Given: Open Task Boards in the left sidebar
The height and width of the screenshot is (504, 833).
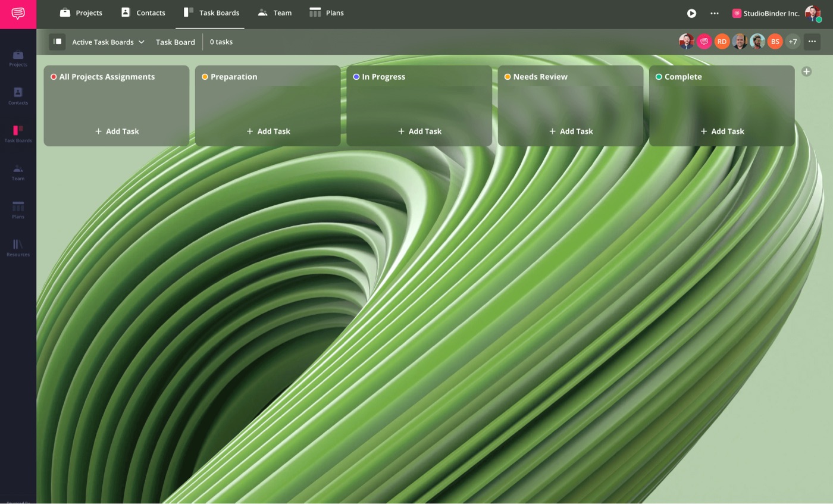Looking at the screenshot, I should [18, 134].
